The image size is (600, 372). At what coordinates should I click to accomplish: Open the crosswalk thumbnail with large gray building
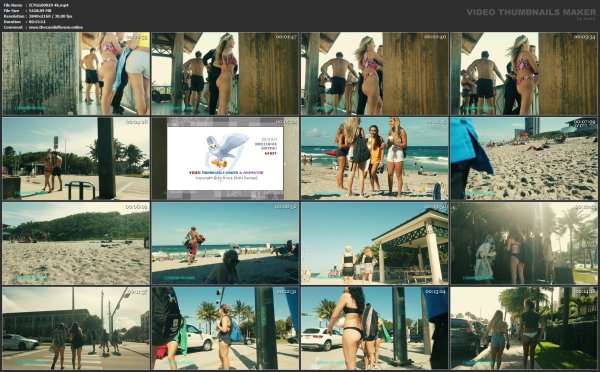(76, 328)
